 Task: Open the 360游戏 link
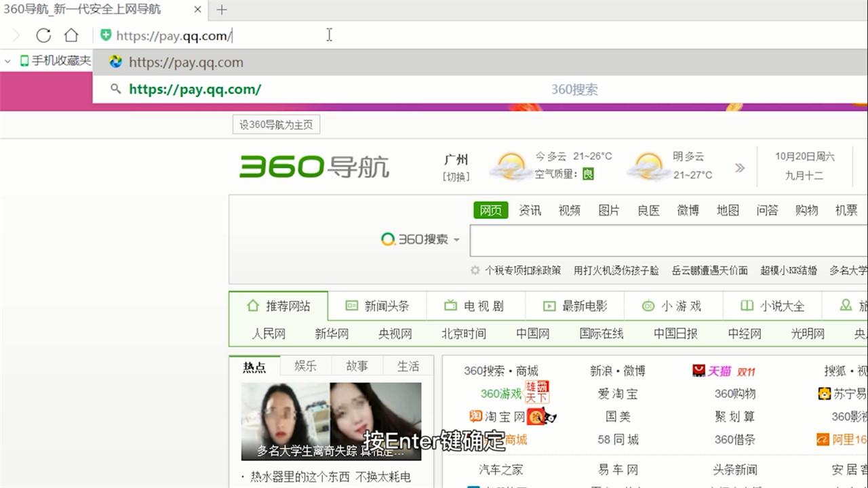pos(501,394)
